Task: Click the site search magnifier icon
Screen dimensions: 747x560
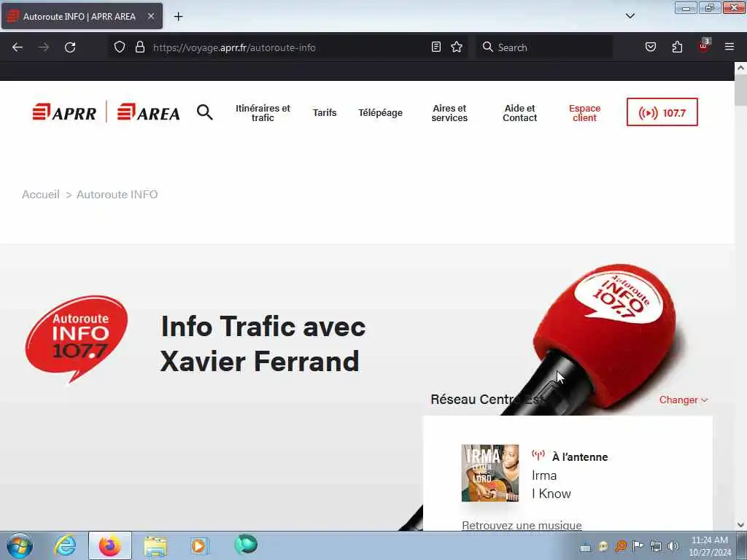Action: point(205,112)
